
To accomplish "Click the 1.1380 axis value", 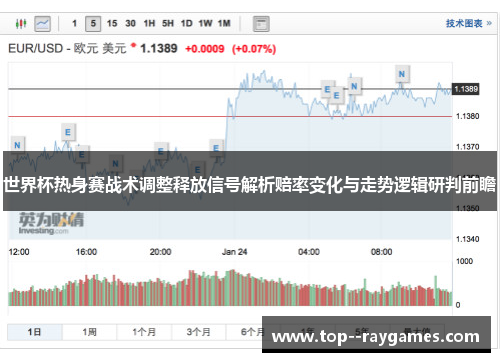I will click(467, 116).
